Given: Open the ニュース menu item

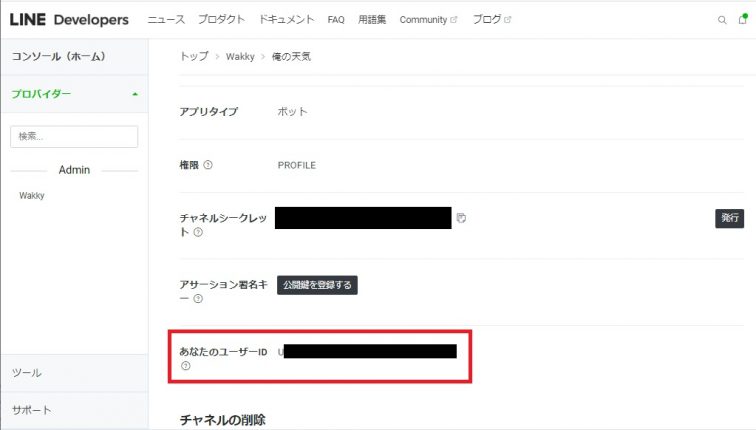Looking at the screenshot, I should click(x=166, y=20).
